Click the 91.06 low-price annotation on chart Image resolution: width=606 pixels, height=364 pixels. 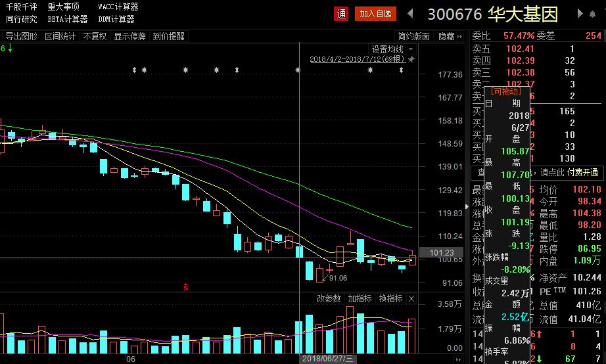pyautogui.click(x=338, y=278)
